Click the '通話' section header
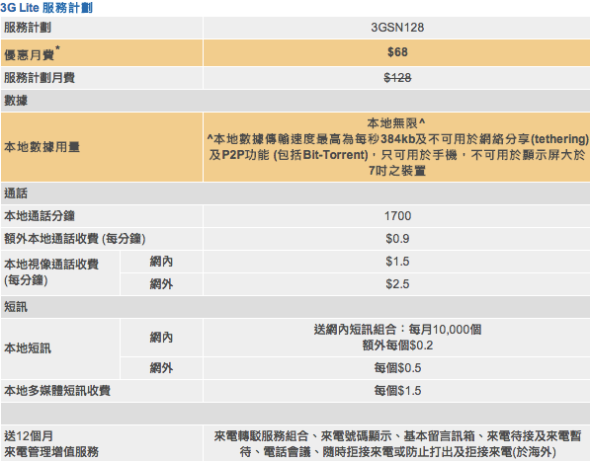The width and height of the screenshot is (590, 461). tap(16, 193)
